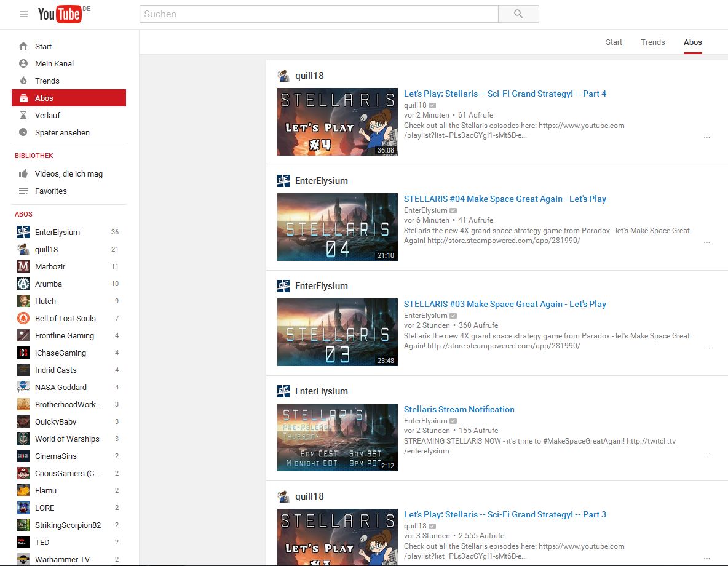Open Trends in the sidebar
This screenshot has height=566, width=728.
point(69,81)
